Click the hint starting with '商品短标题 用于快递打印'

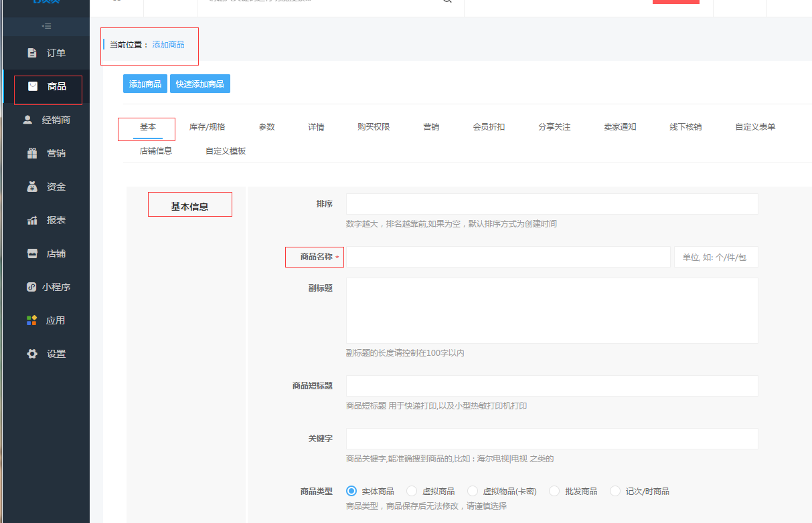(436, 405)
